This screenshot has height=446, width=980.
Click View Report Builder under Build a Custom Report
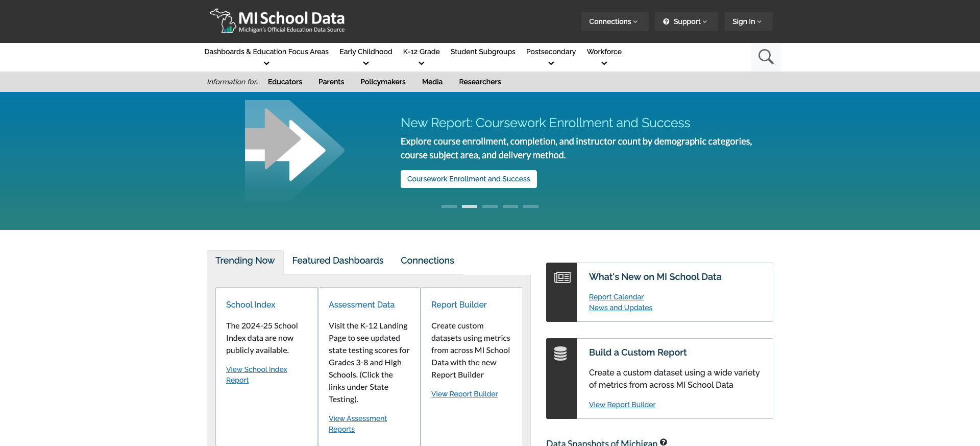point(622,405)
